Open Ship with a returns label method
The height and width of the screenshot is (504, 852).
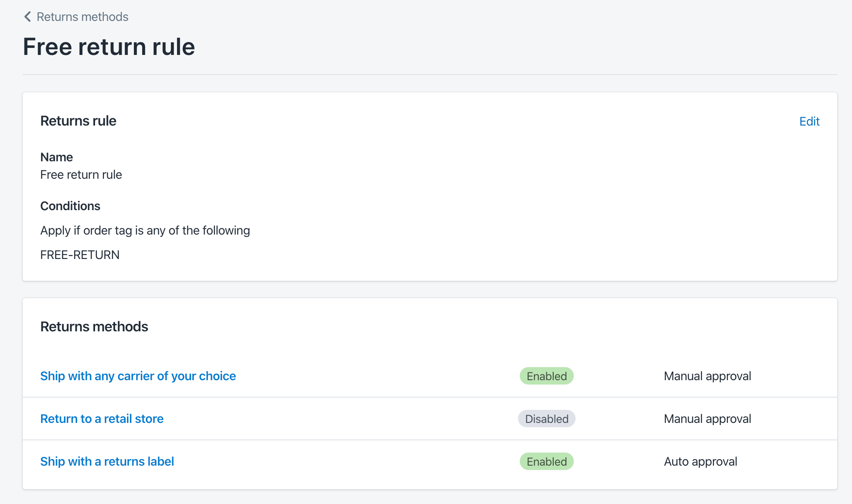107,461
